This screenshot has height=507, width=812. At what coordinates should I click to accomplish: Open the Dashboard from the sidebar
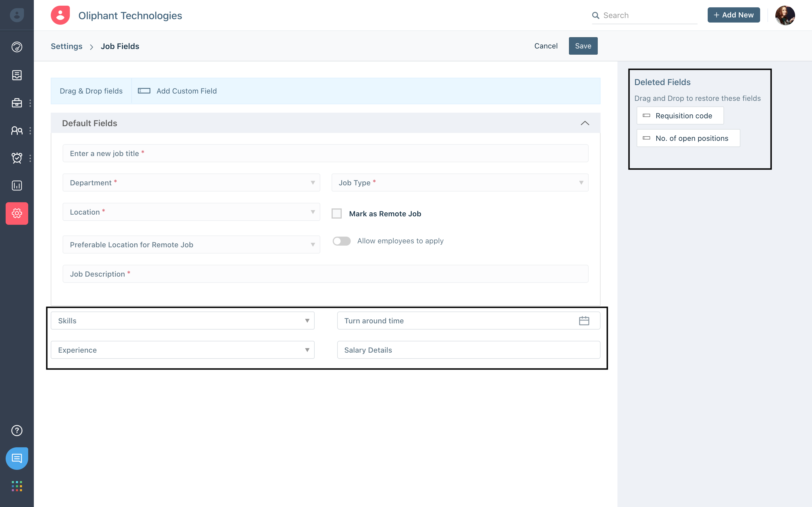[17, 47]
